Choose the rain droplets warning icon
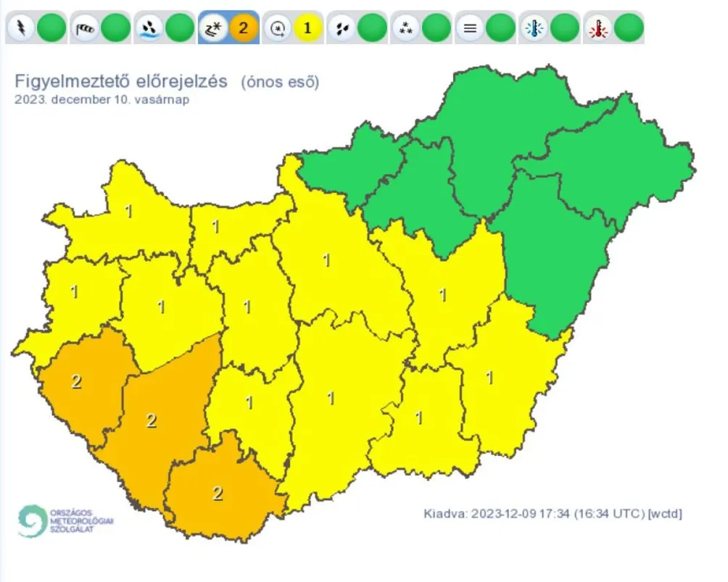Image resolution: width=728 pixels, height=582 pixels. point(340,29)
